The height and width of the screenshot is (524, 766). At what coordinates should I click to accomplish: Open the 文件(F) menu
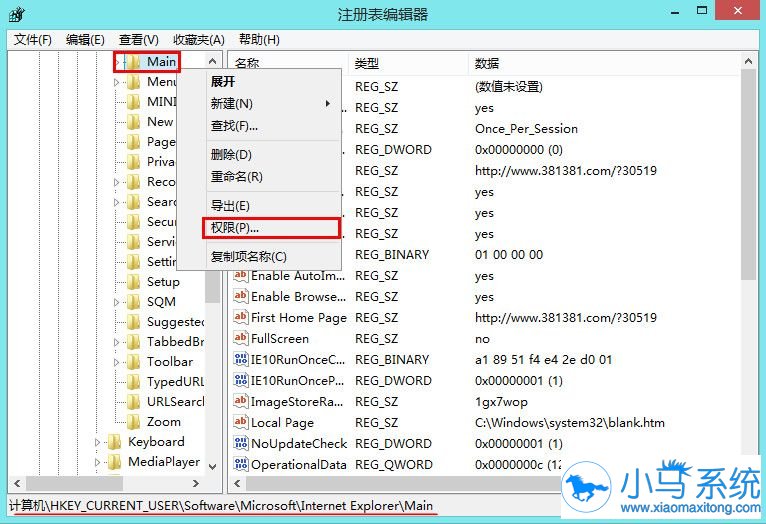pos(33,40)
